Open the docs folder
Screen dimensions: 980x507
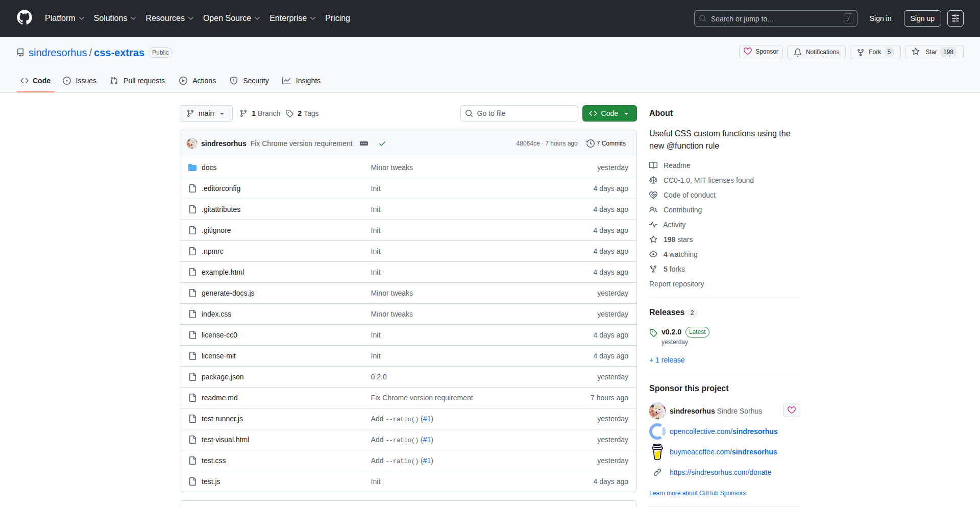point(209,167)
